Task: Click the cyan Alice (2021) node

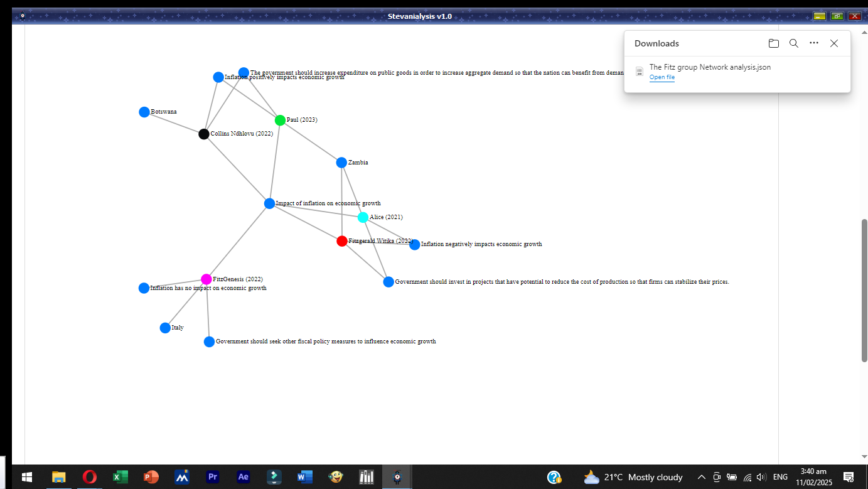Action: [x=363, y=217]
